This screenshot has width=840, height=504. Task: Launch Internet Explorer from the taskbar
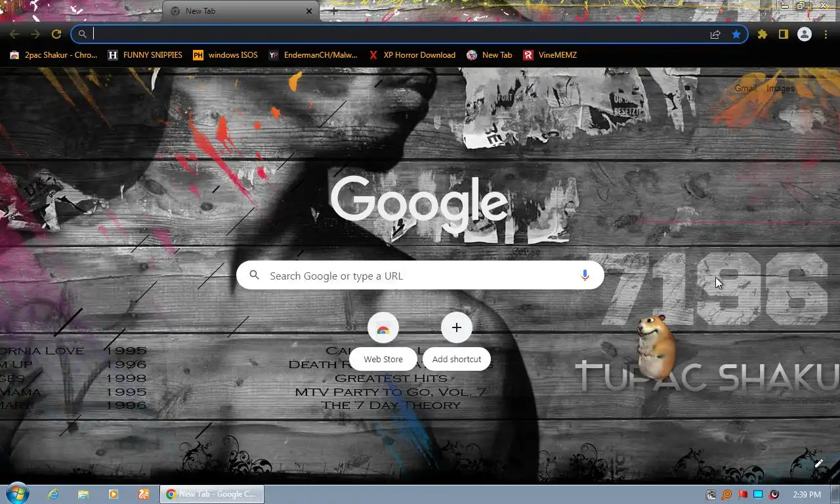tap(53, 494)
